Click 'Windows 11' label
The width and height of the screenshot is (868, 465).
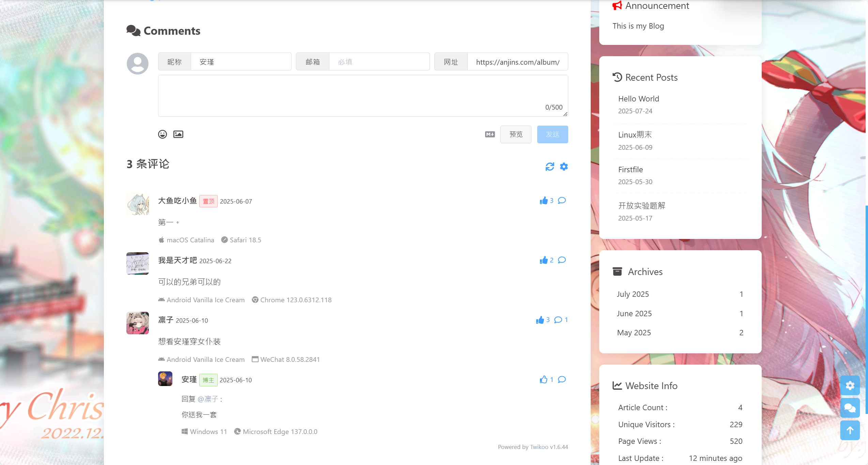204,432
